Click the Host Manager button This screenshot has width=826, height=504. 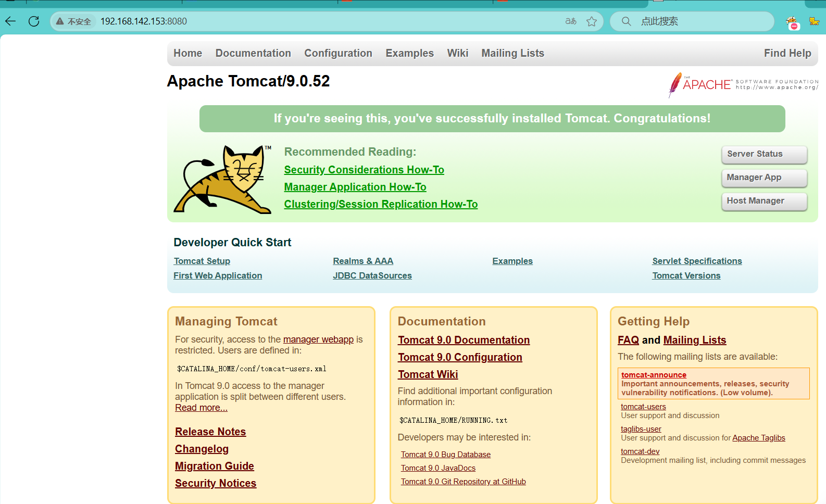pyautogui.click(x=764, y=201)
